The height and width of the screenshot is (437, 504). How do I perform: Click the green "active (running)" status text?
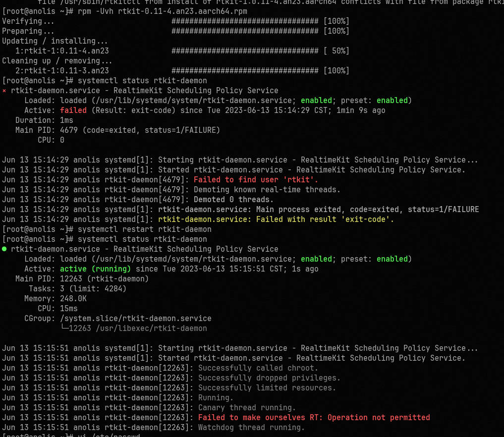95,269
